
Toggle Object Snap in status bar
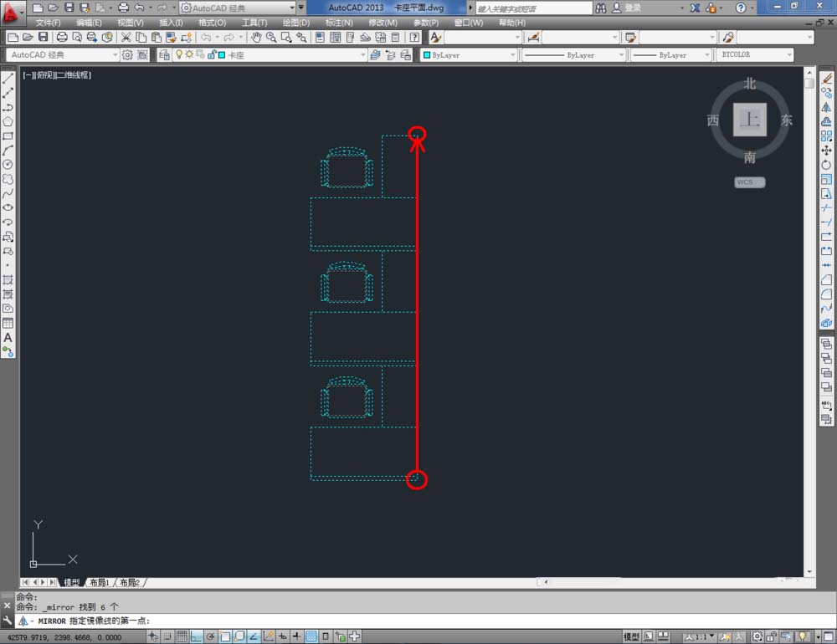click(224, 636)
